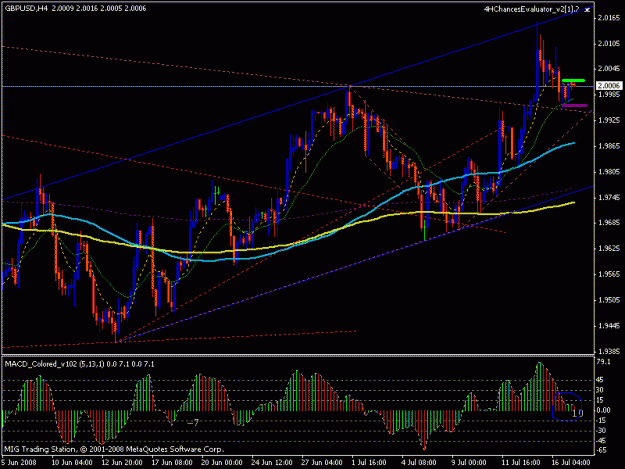Viewport: 625px width, 469px height.
Task: Click the current price label 2.0006
Action: pyautogui.click(x=609, y=86)
